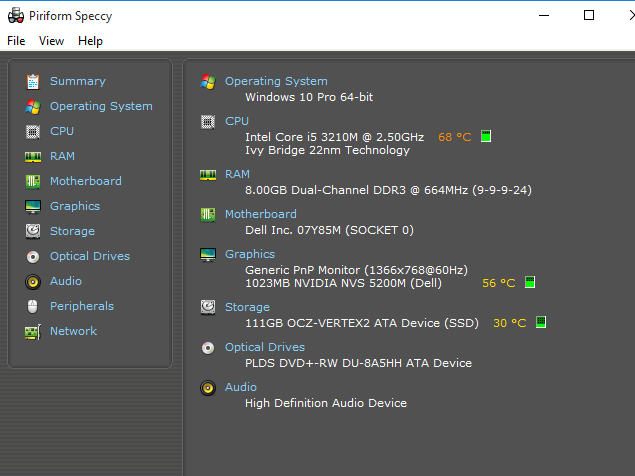Select RAM section in the sidebar
Image resolution: width=635 pixels, height=476 pixels.
tap(62, 156)
